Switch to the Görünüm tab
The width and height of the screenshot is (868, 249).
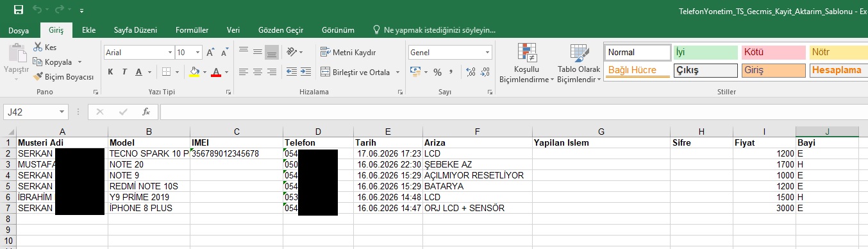337,30
